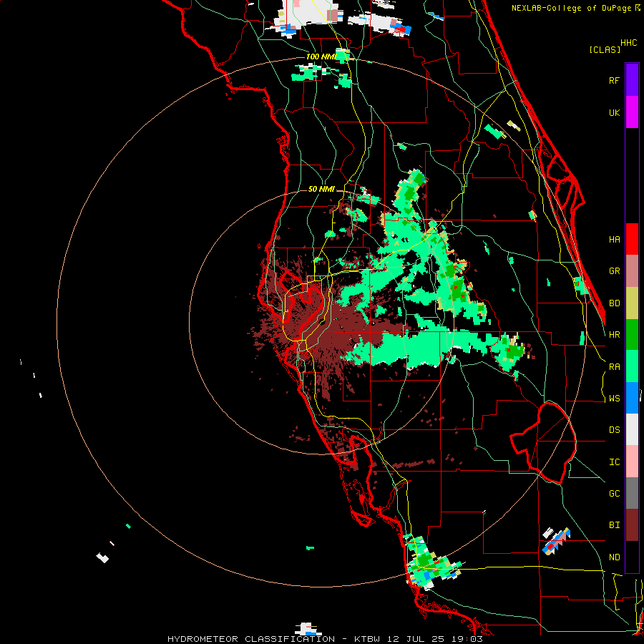Image resolution: width=644 pixels, height=644 pixels.
Task: Click the BI legend label
Action: [614, 525]
